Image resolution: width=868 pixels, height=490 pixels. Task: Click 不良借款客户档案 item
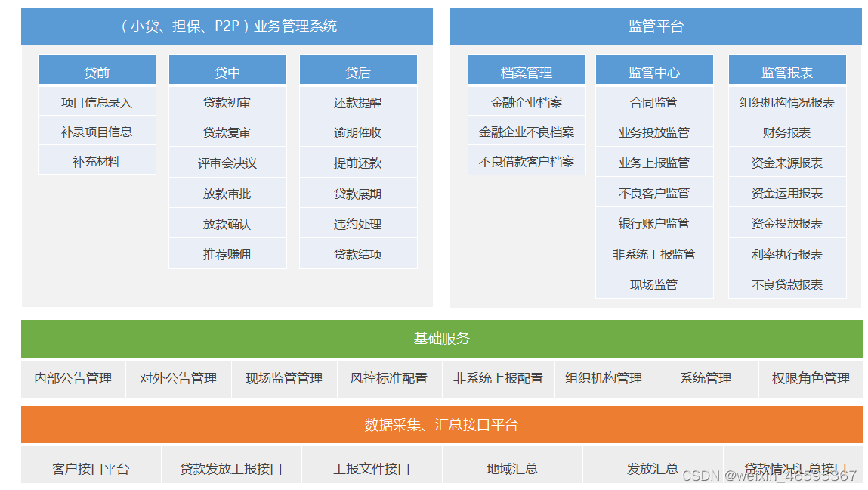coord(527,161)
